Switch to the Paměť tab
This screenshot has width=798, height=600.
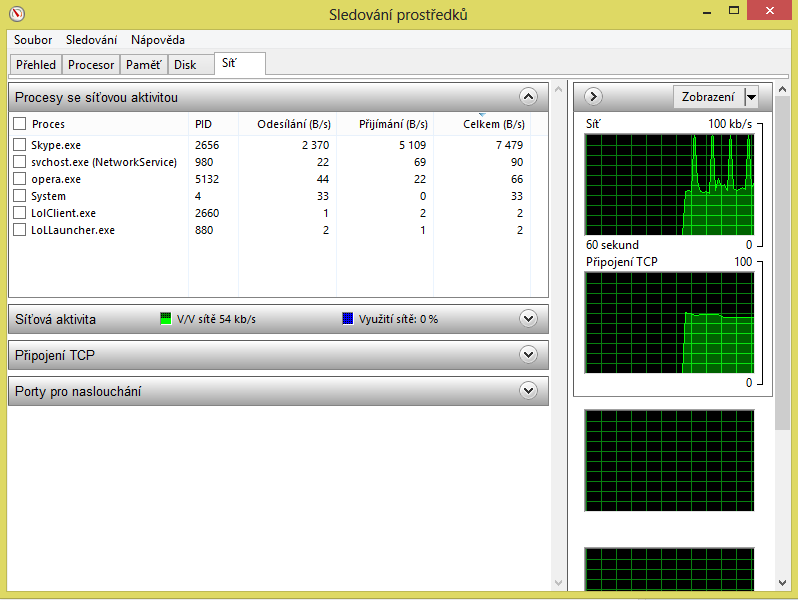pyautogui.click(x=144, y=65)
